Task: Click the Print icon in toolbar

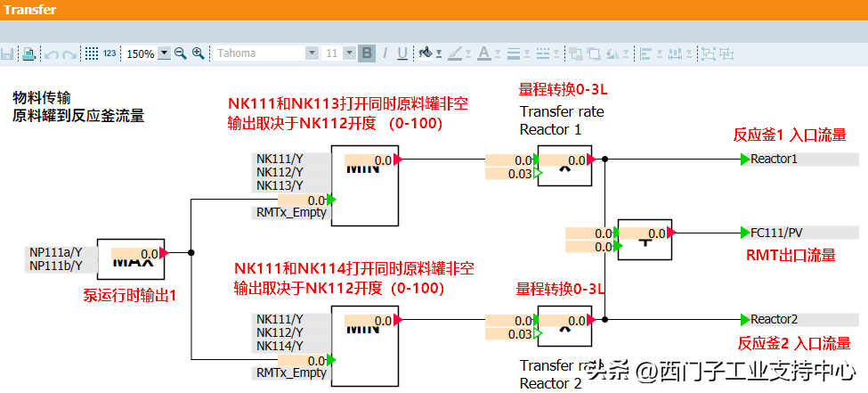Action: point(28,53)
